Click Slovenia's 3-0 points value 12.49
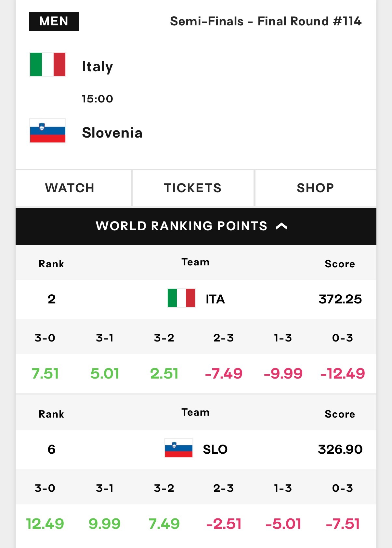 [x=45, y=524]
